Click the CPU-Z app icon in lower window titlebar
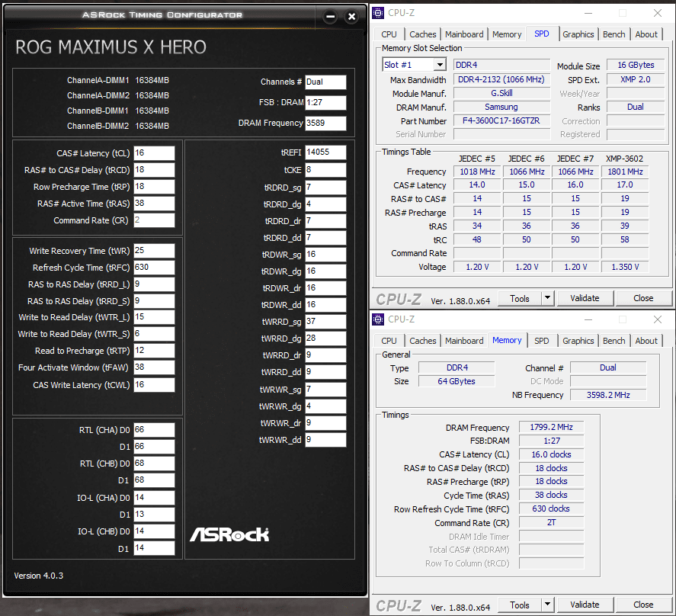This screenshot has height=616, width=676. point(378,319)
